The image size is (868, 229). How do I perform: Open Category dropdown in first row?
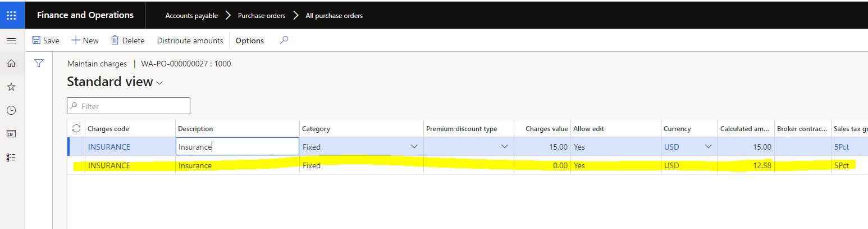pos(414,146)
